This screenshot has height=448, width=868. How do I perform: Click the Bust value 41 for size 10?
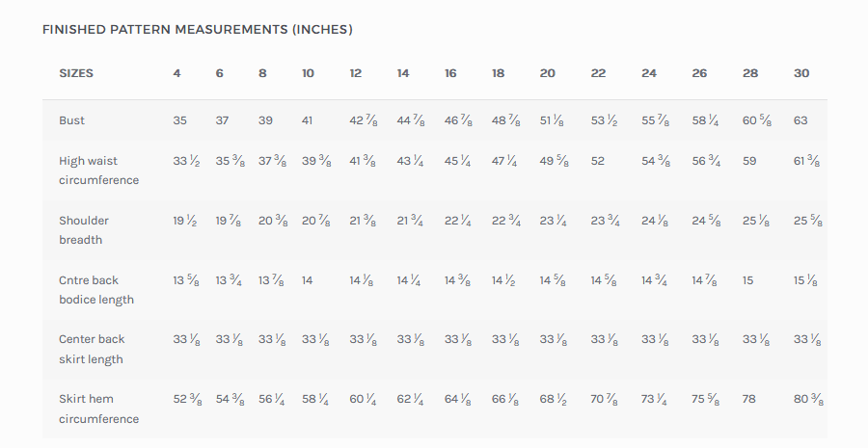click(308, 120)
